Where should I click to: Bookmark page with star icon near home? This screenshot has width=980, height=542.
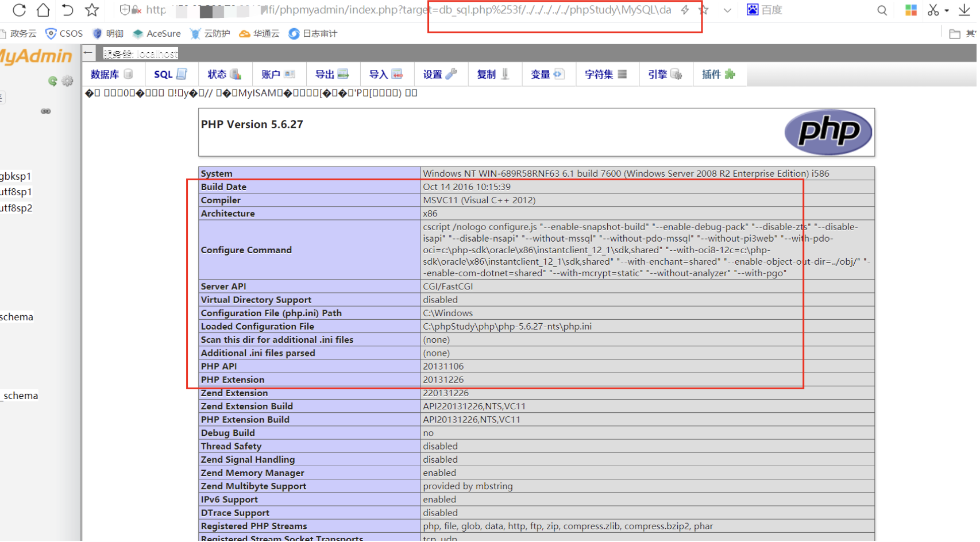pyautogui.click(x=92, y=10)
